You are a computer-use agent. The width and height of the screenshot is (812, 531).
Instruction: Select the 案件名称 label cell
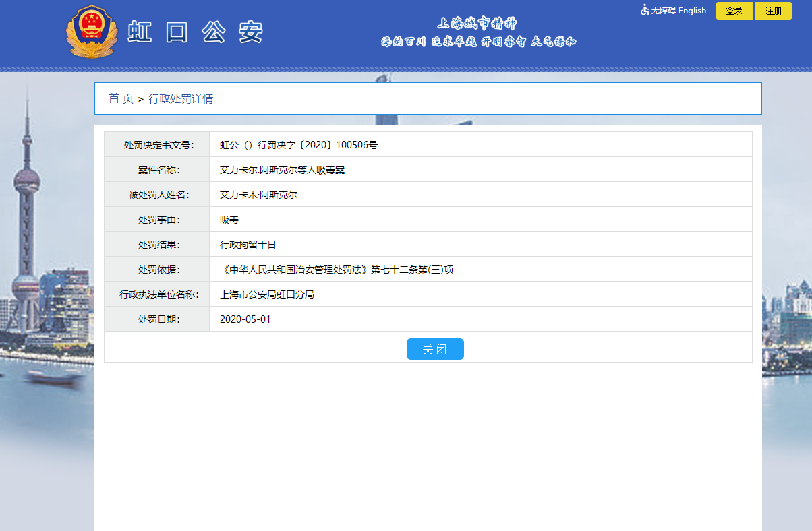[157, 170]
